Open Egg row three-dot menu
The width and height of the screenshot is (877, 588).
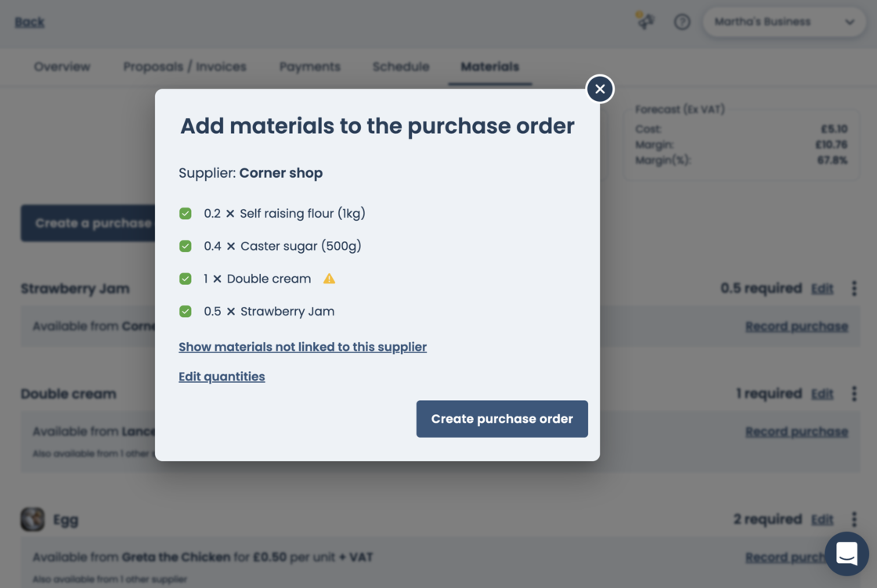[x=854, y=519]
